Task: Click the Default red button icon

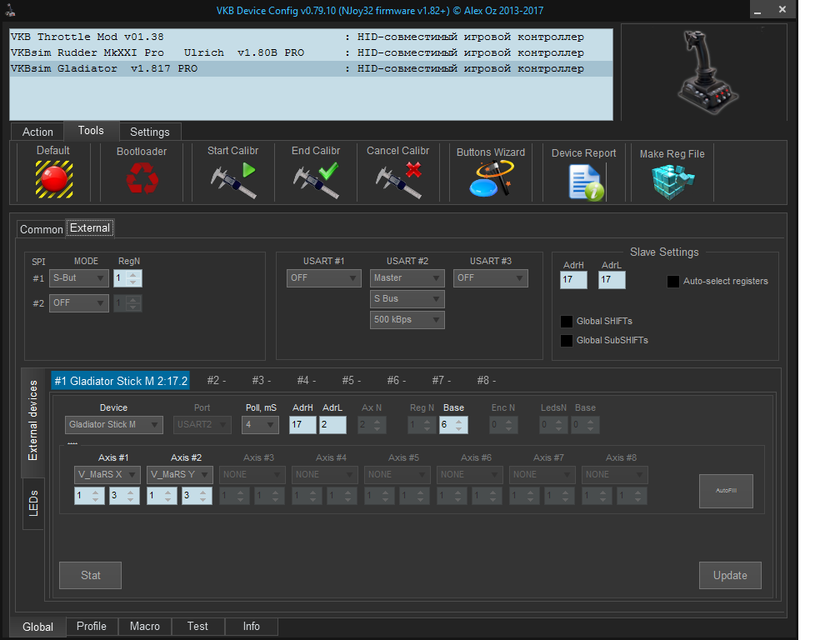Action: (54, 179)
